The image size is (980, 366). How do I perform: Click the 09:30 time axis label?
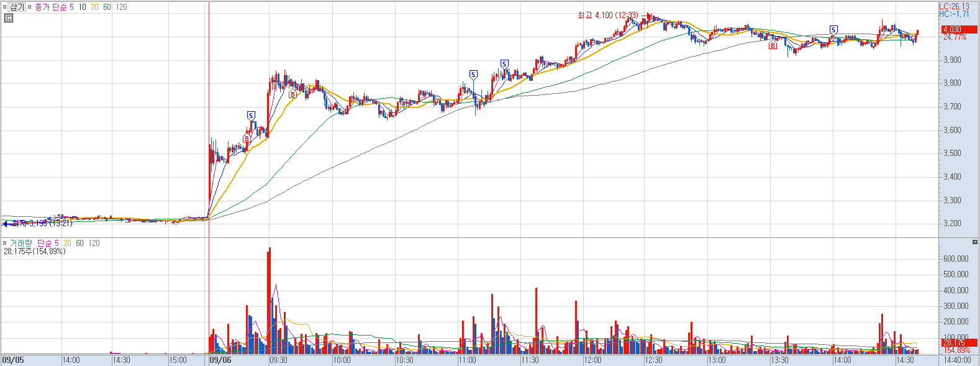point(278,360)
